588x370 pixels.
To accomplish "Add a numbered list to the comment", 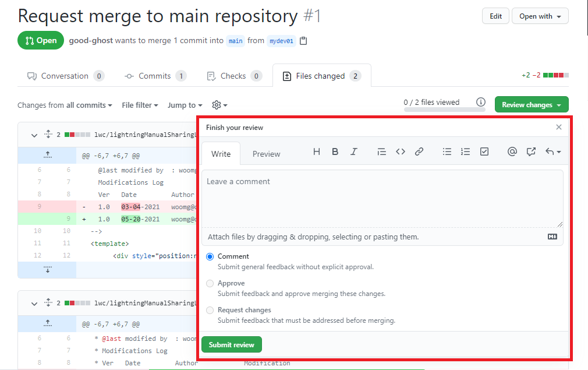I will pos(465,151).
